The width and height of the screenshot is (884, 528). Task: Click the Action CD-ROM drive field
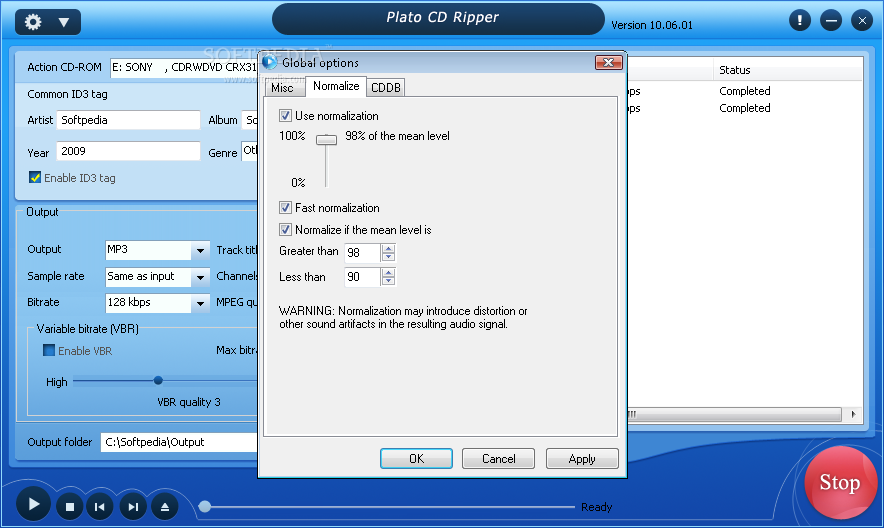184,68
